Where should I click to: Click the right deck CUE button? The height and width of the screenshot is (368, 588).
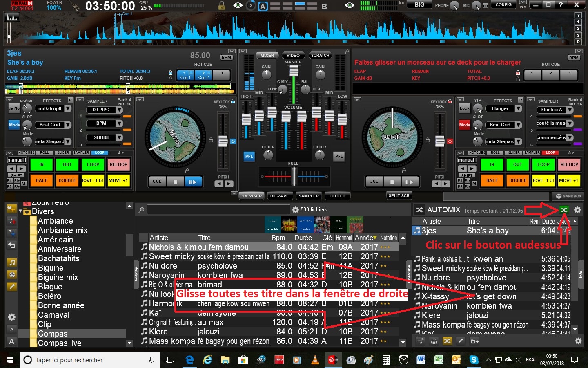point(374,182)
